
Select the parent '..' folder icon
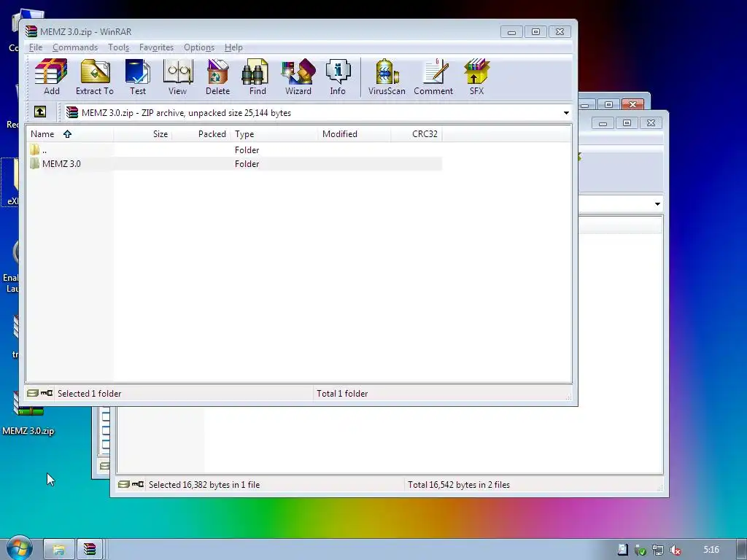34,149
